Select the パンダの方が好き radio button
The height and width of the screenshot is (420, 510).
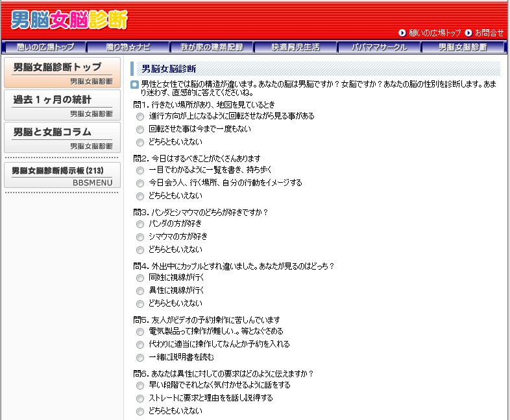140,224
